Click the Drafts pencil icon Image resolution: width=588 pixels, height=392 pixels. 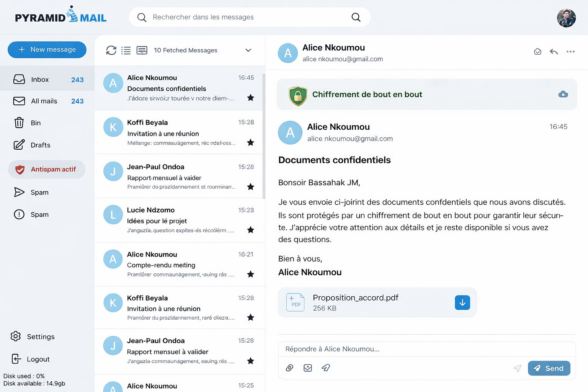click(19, 145)
